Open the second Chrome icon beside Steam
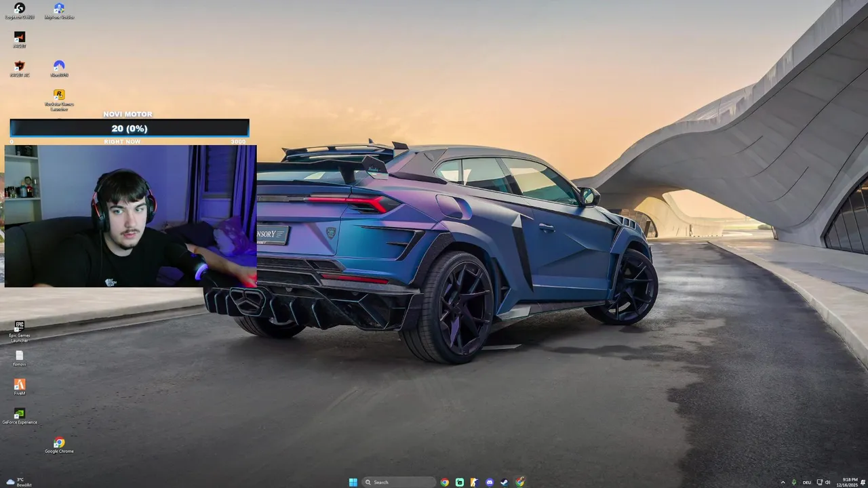This screenshot has height=488, width=868. click(519, 483)
